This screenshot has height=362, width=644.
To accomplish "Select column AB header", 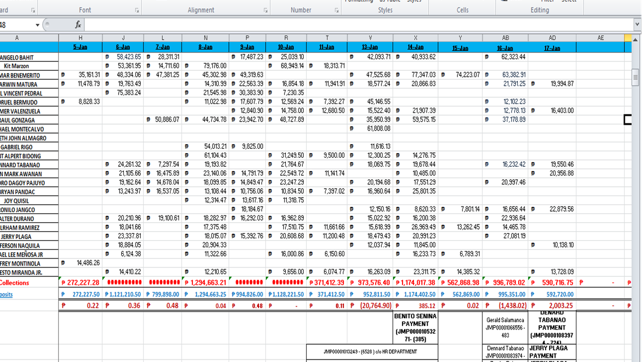I will 505,38.
